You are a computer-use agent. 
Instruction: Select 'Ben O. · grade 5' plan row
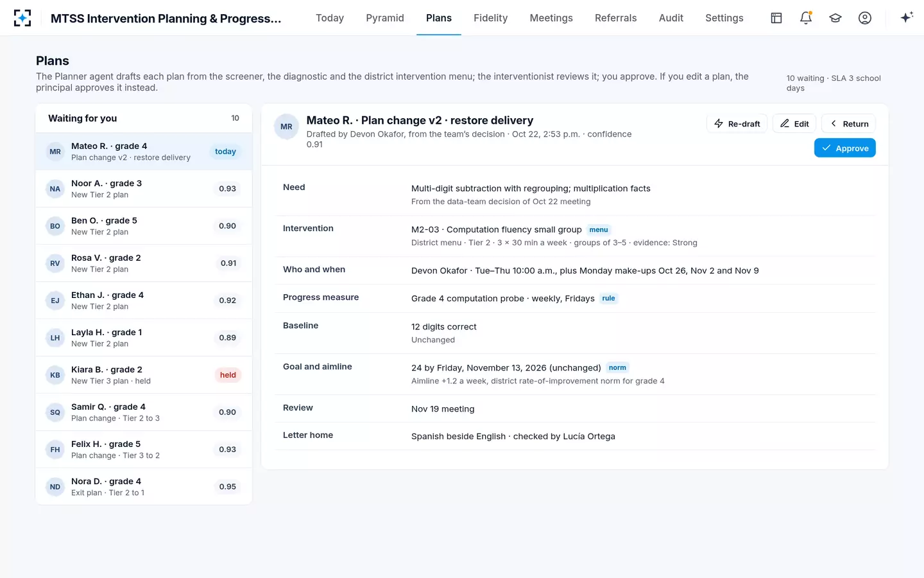[144, 226]
